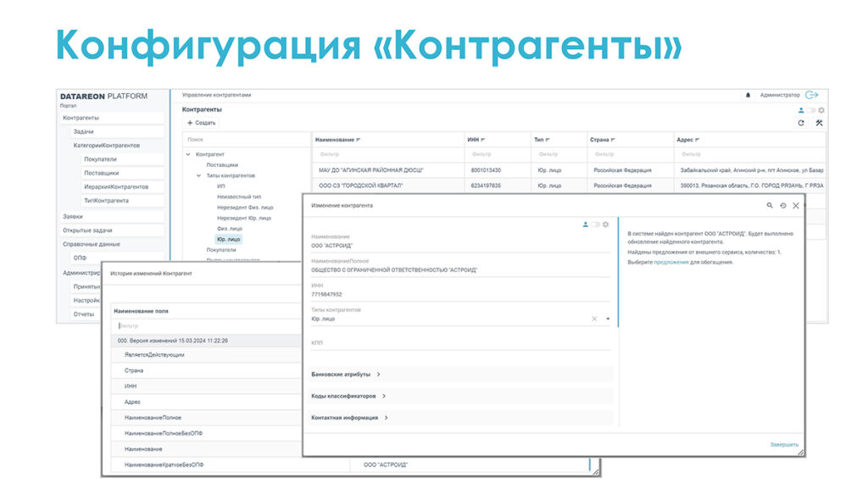
Task: Toggle the user mode switch above the table
Action: pos(810,110)
